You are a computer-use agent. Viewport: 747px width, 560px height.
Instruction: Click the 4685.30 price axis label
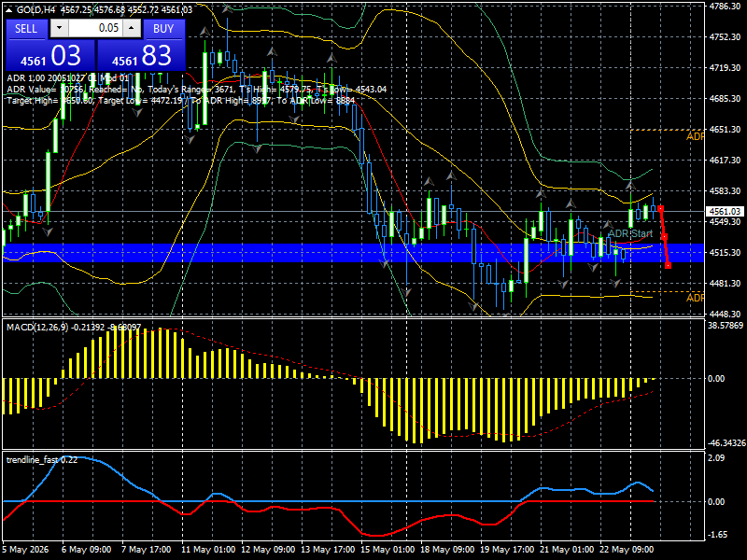pos(725,99)
